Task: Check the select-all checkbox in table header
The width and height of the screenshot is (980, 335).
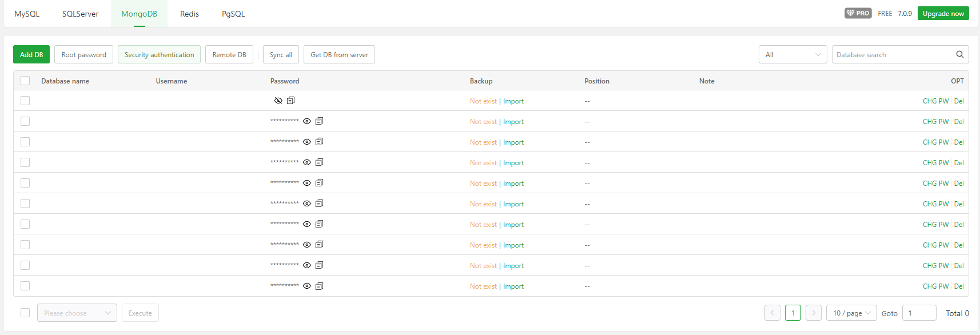Action: coord(25,81)
